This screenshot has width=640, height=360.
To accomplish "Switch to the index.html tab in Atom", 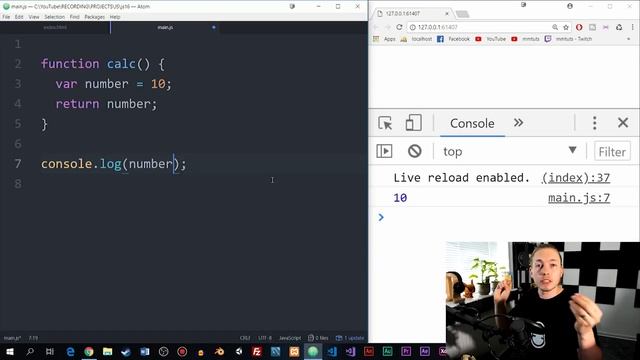I will click(55, 27).
